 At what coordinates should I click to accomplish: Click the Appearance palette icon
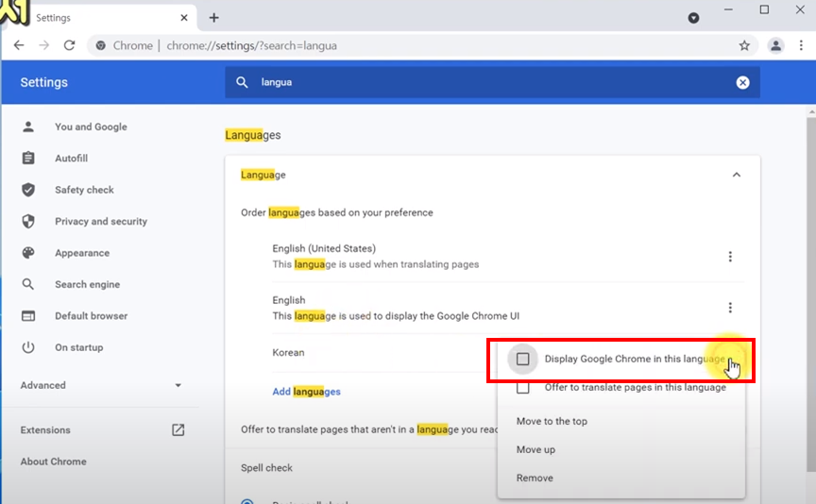pyautogui.click(x=28, y=253)
